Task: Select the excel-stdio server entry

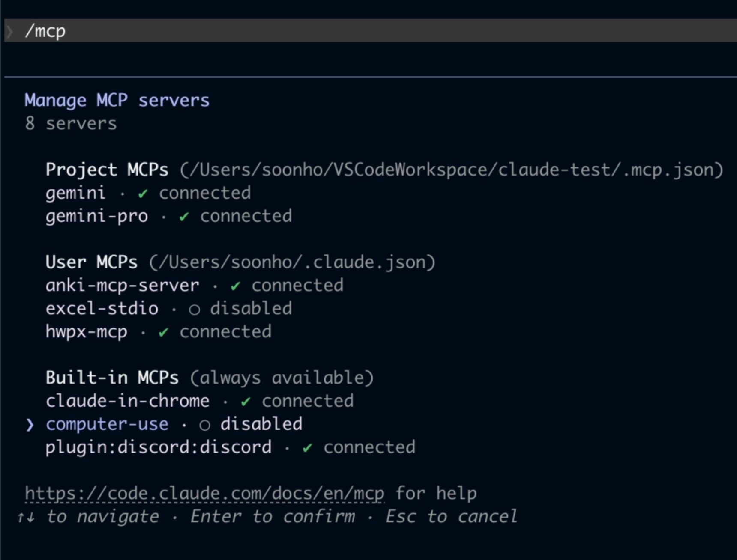Action: [169, 309]
